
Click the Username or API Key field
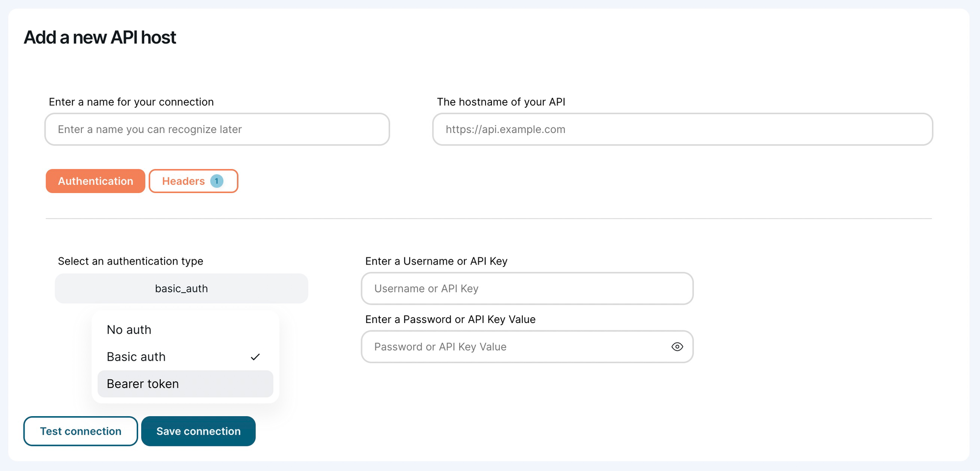point(527,288)
